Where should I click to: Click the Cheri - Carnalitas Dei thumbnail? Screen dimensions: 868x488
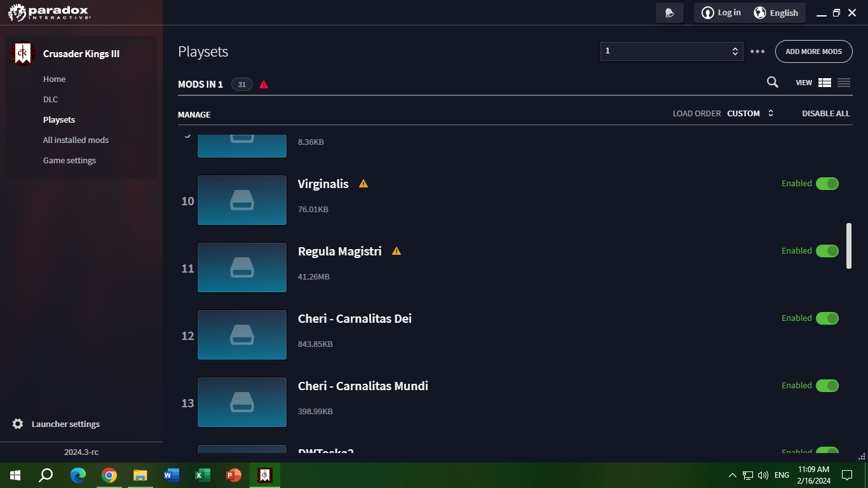(x=242, y=335)
